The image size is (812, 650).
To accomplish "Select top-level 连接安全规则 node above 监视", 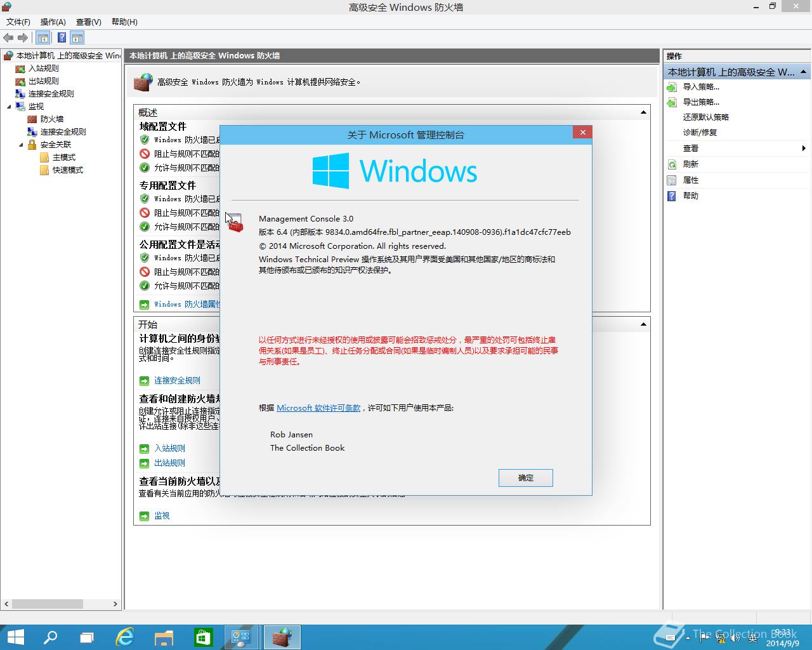I will pos(51,93).
